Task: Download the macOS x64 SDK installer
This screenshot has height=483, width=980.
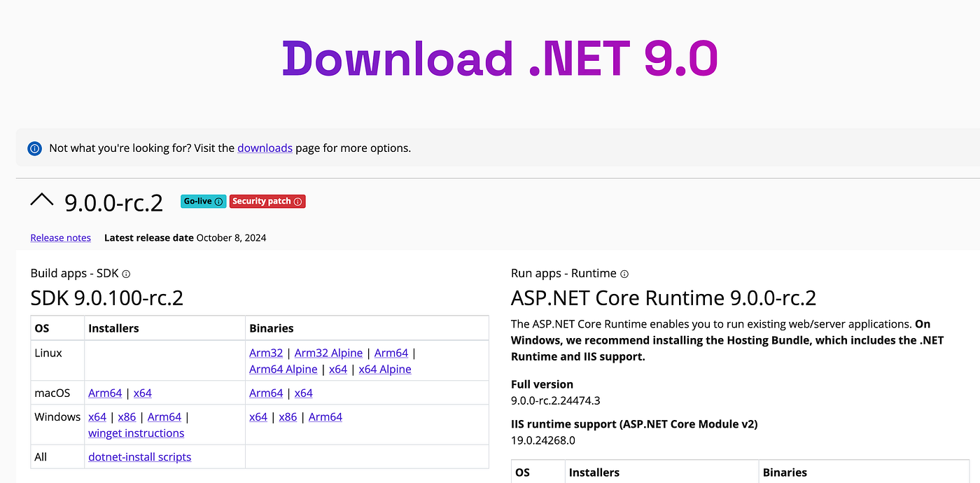Action: click(x=143, y=393)
